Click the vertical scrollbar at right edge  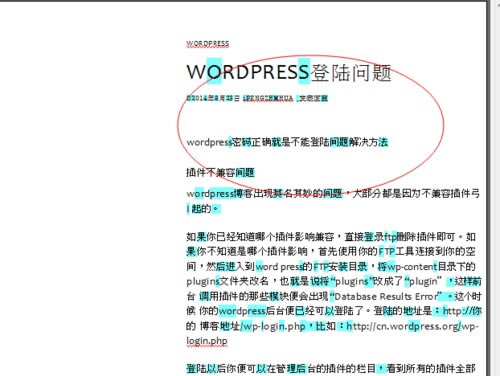pos(494,189)
